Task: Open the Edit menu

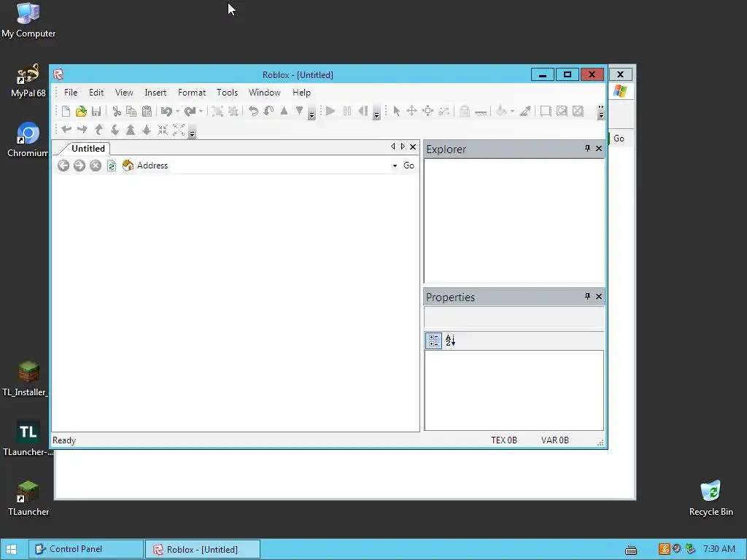Action: pos(96,93)
